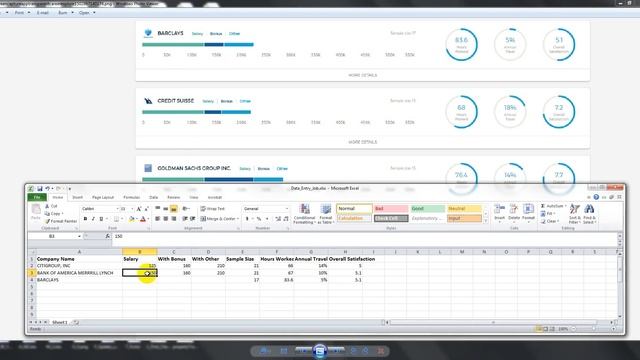Apply percent style number format
This screenshot has height=360, width=640.
258,219
